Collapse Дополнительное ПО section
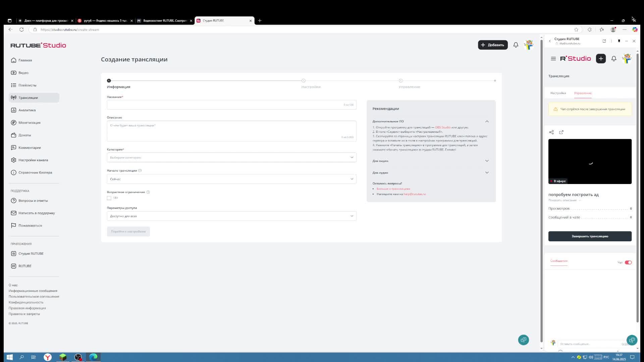The height and width of the screenshot is (362, 644). pyautogui.click(x=487, y=121)
